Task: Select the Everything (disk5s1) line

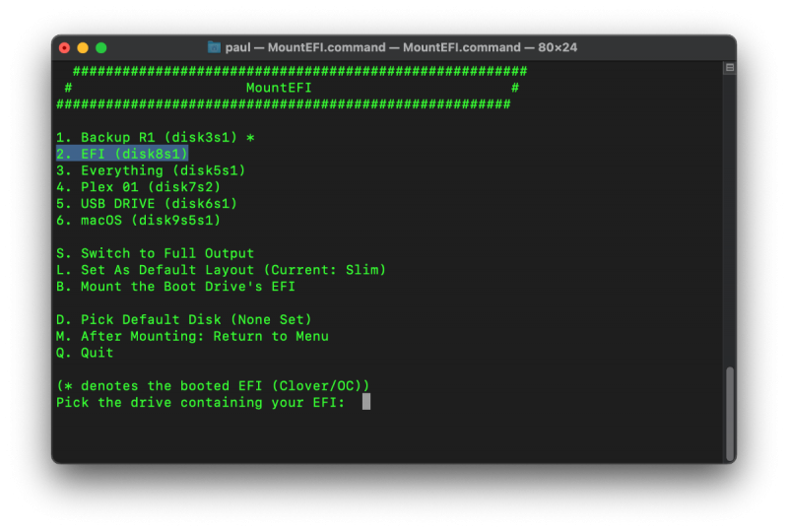Action: 150,170
